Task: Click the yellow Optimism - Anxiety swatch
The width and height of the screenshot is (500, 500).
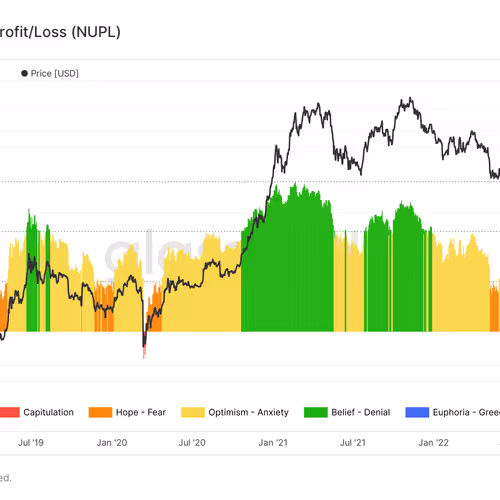Action: click(193, 412)
